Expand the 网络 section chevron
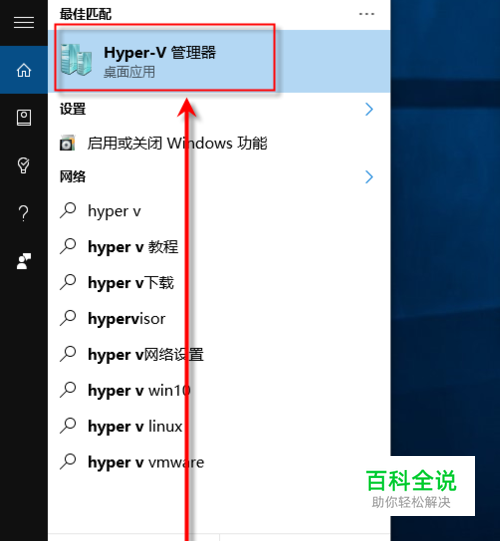The width and height of the screenshot is (500, 541). [x=369, y=177]
